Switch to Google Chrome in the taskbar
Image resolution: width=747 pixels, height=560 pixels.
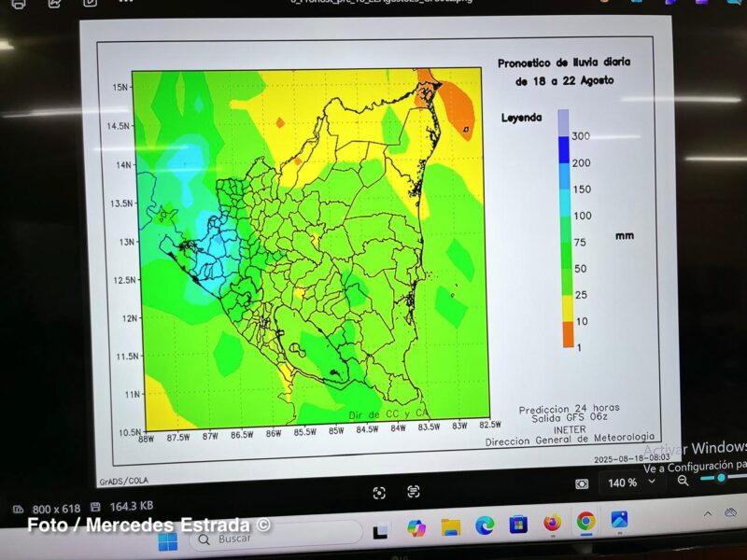point(585,521)
